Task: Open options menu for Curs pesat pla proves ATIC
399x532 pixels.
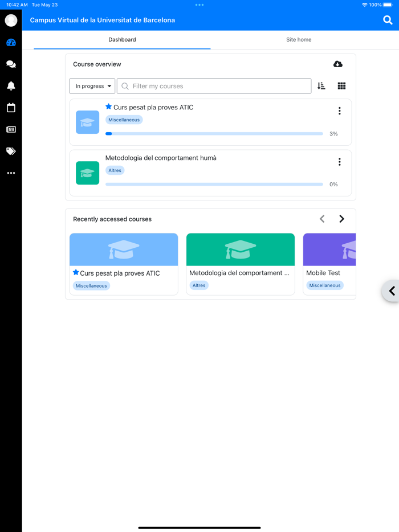Action: (x=339, y=111)
